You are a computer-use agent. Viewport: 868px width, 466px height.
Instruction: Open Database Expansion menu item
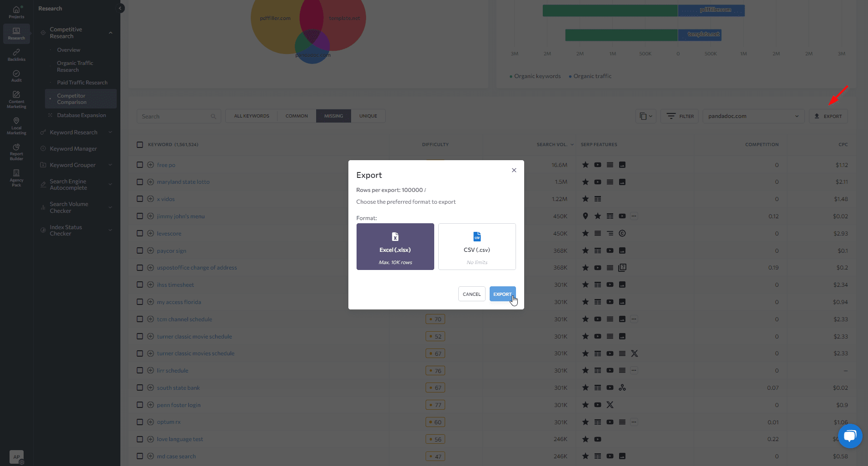pos(80,115)
